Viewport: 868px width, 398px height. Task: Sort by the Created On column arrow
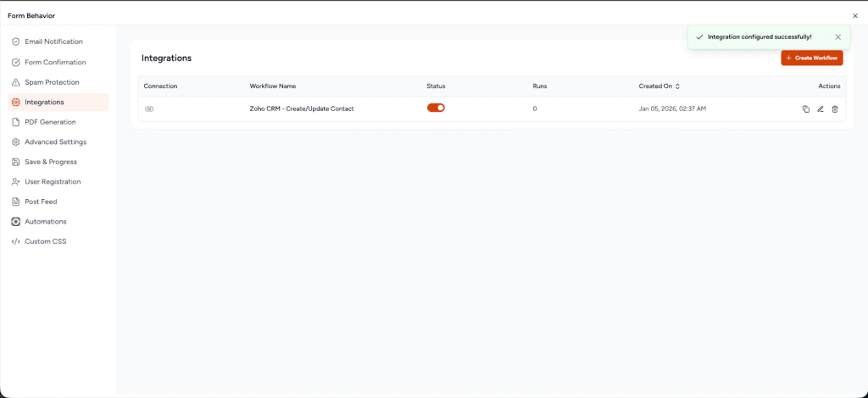click(x=677, y=86)
